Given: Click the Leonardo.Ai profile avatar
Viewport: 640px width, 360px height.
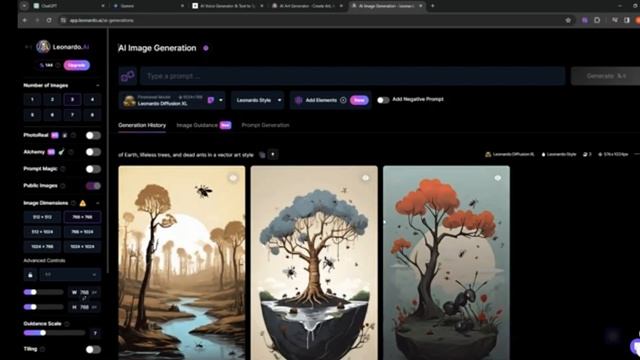Looking at the screenshot, I should [43, 47].
